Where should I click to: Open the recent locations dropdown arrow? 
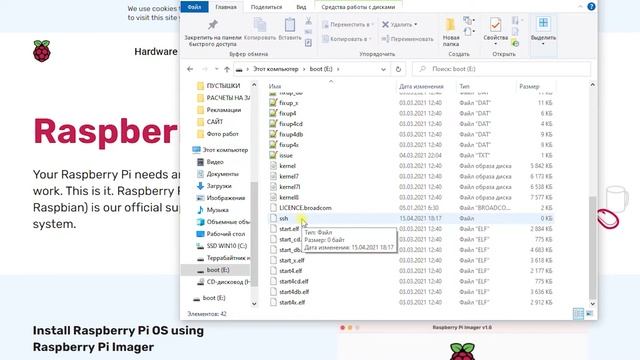point(216,69)
